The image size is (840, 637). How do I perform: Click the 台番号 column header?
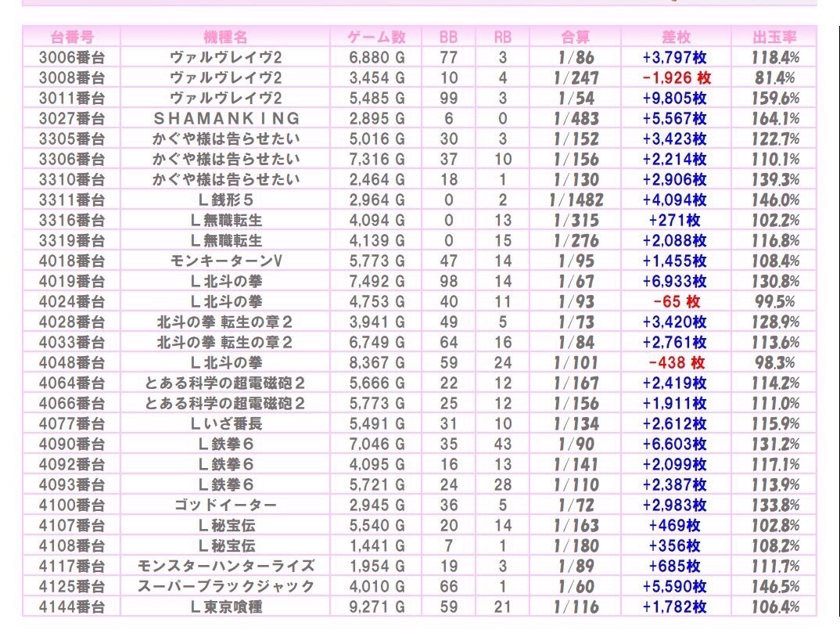coord(71,37)
